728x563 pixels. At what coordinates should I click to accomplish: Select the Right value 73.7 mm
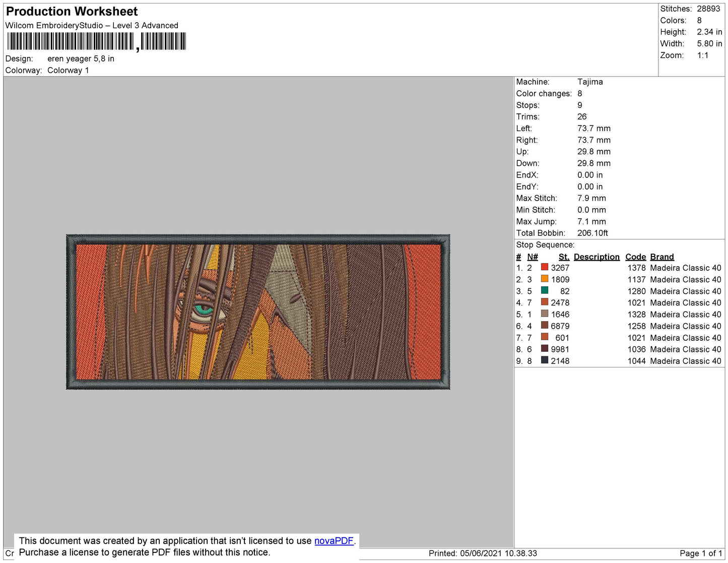(594, 140)
